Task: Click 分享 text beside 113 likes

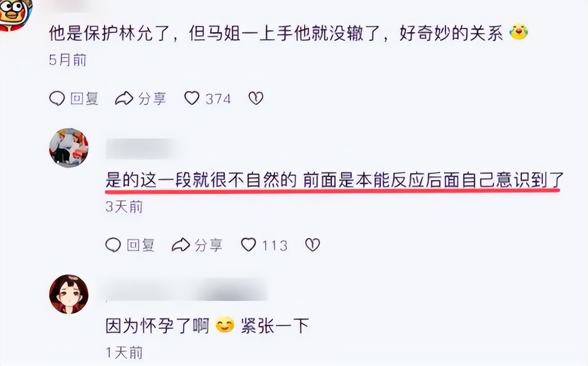Action: [x=208, y=245]
